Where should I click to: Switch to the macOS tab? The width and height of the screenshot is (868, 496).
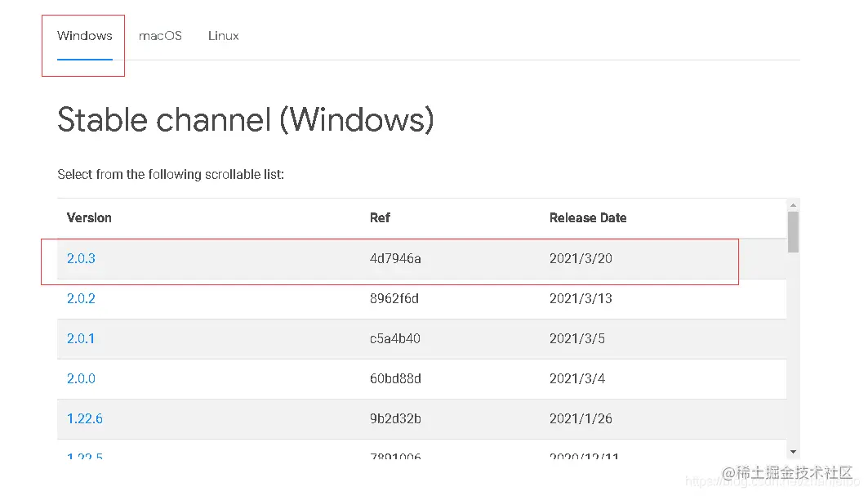[x=160, y=36]
